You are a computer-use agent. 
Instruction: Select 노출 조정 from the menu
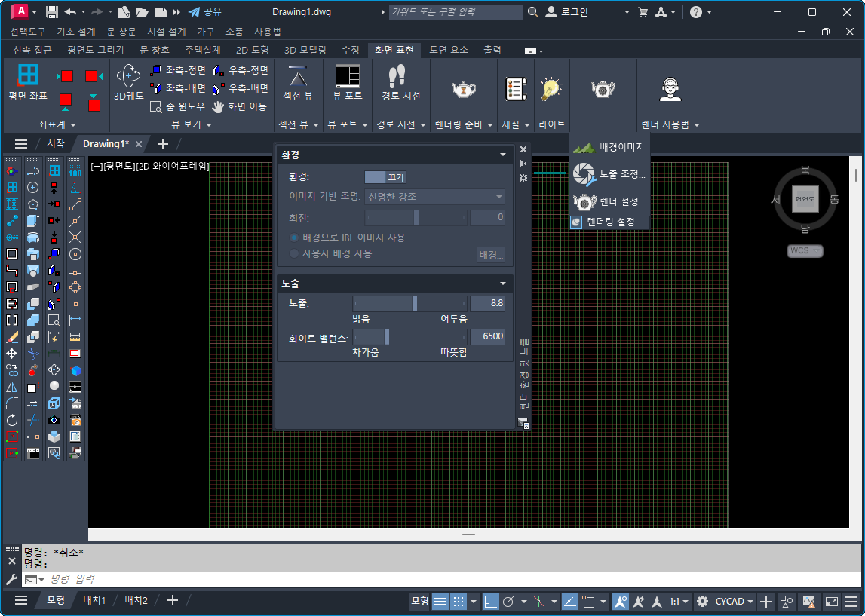[609, 174]
